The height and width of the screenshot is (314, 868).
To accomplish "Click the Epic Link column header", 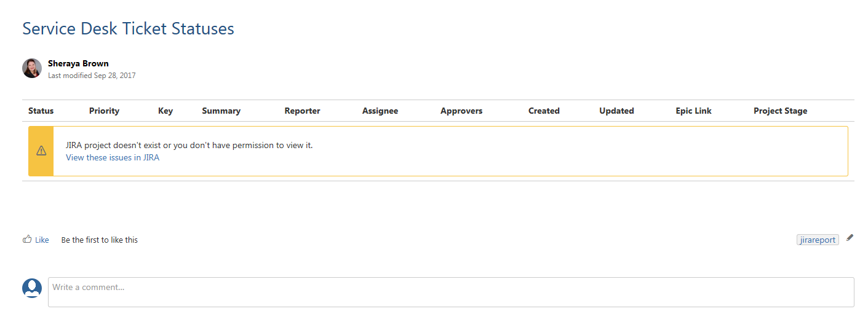I will click(693, 111).
